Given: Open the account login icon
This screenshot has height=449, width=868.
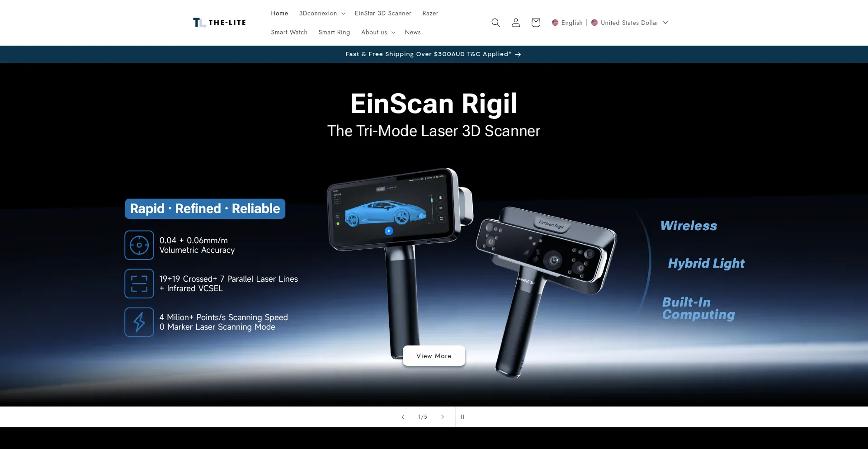Looking at the screenshot, I should pyautogui.click(x=516, y=23).
